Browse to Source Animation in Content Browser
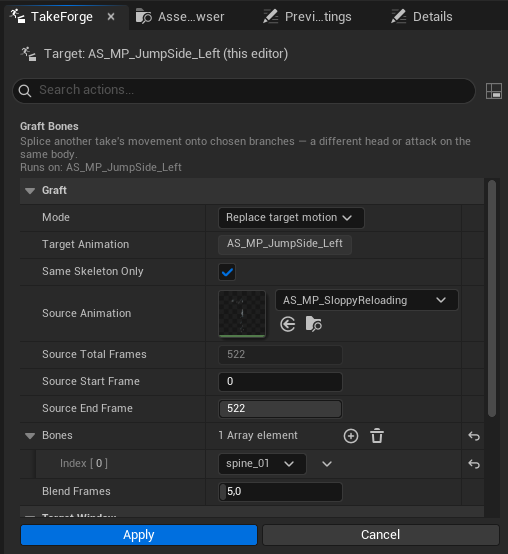The image size is (508, 554). point(313,324)
